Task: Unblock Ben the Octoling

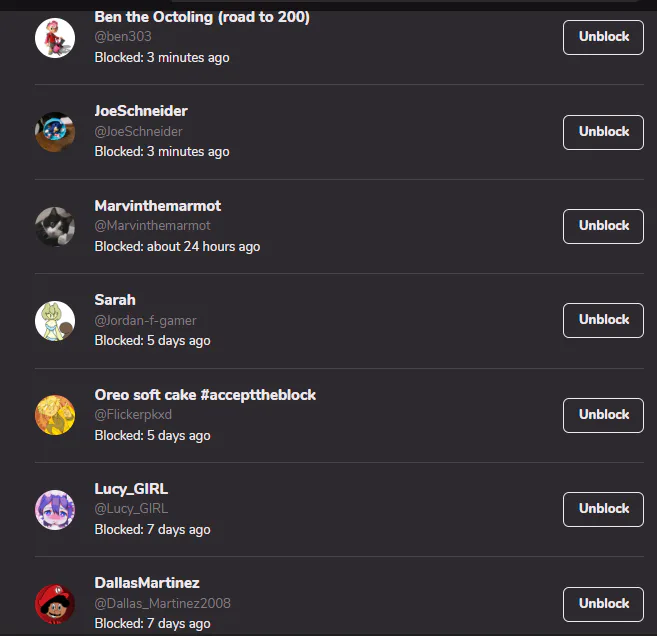Action: 603,37
